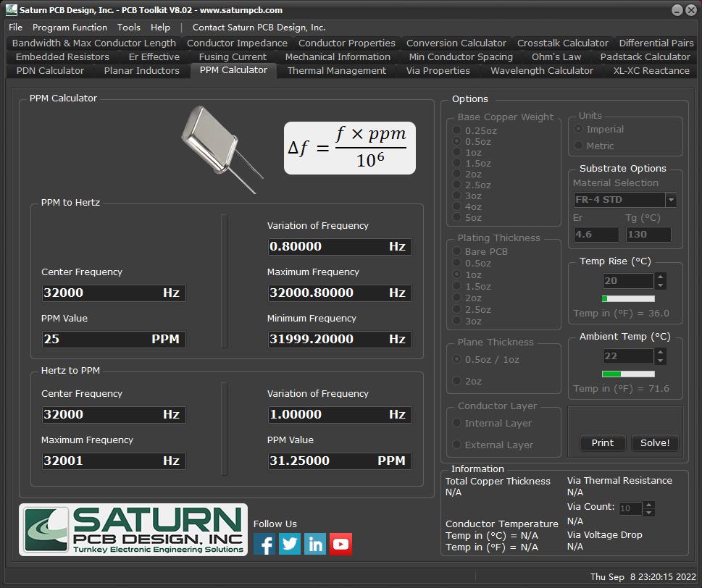The image size is (702, 588).
Task: Increase Temp Rise value
Action: coord(660,277)
